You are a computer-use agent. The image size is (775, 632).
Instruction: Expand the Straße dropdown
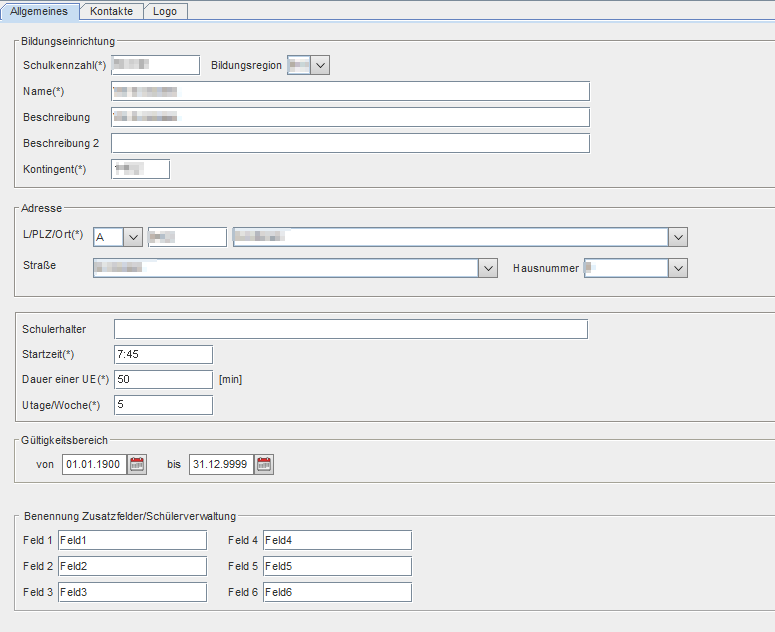coord(488,268)
